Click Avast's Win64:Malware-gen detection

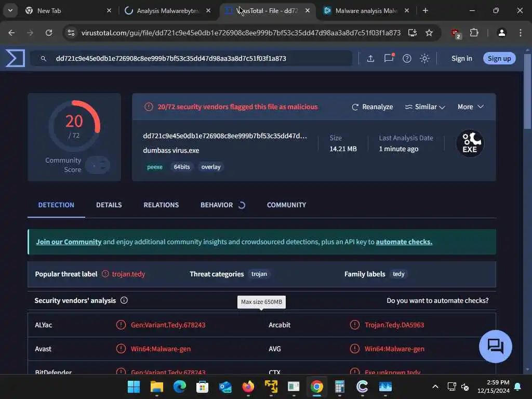coord(161,349)
